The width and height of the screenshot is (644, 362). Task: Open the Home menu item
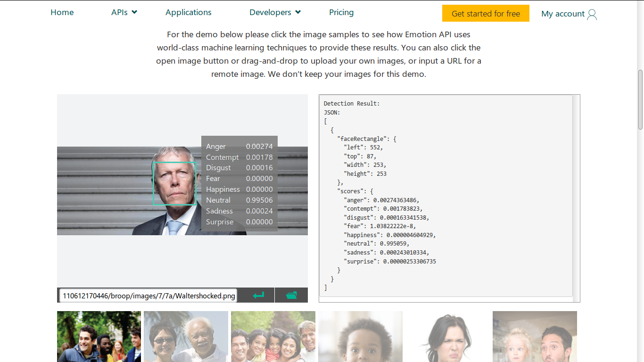62,13
